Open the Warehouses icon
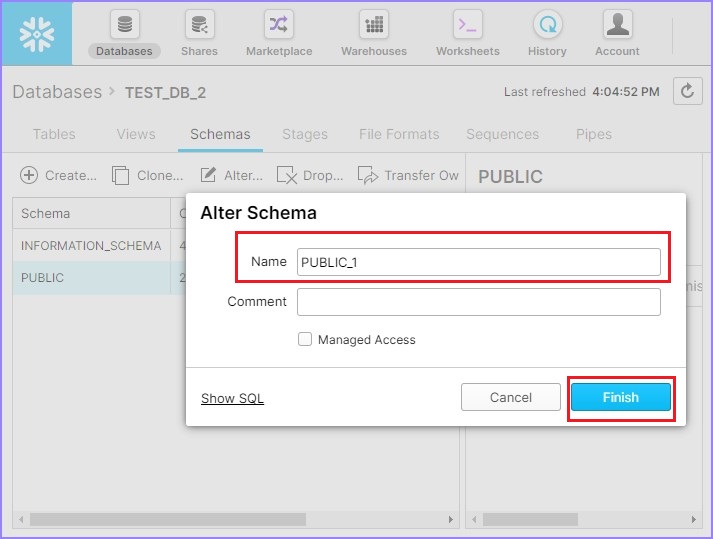Screen dimensions: 713x539 pos(373,26)
